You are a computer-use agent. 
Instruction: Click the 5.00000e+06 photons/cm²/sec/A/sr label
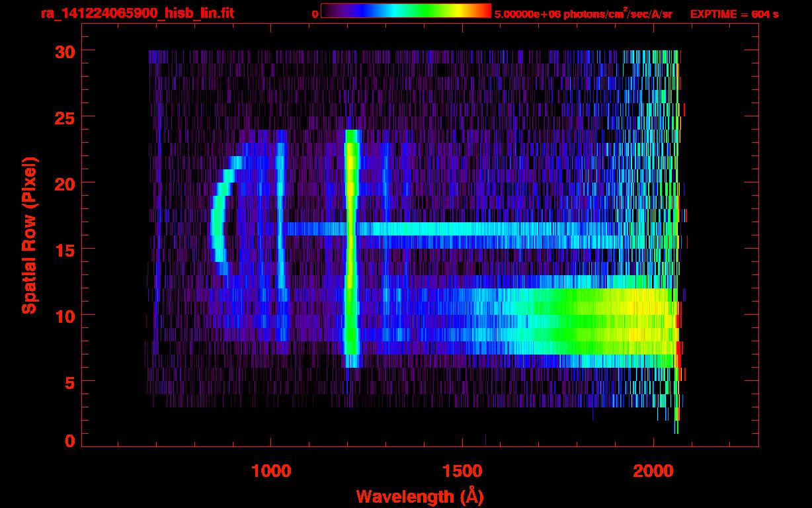(583, 13)
